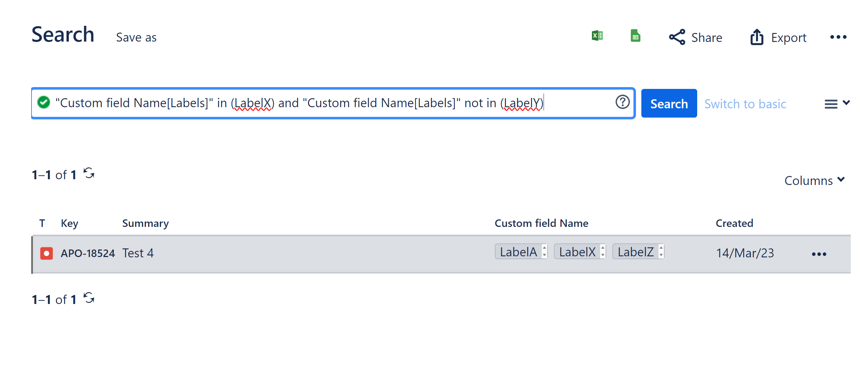The height and width of the screenshot is (390, 868).
Task: Click the green JQL valid checkmark
Action: pyautogui.click(x=44, y=103)
